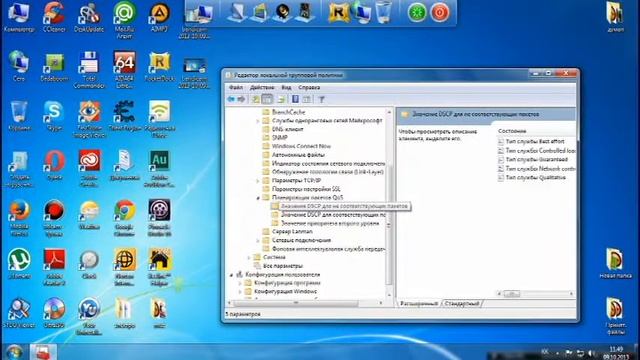Viewport: 640px width, 360px height.
Task: Open the Opera desktop shortcut
Action: coord(54,165)
